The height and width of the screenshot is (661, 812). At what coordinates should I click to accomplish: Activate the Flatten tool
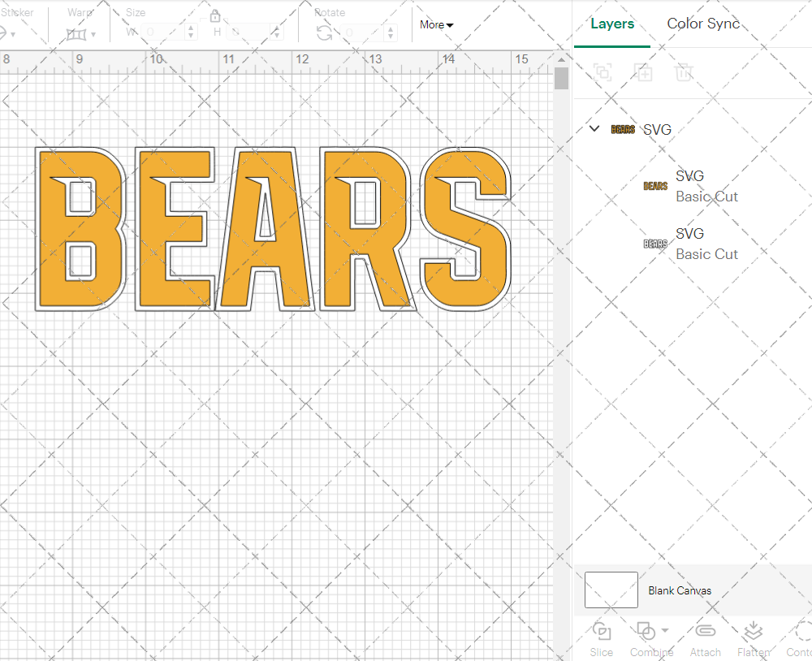tap(753, 631)
